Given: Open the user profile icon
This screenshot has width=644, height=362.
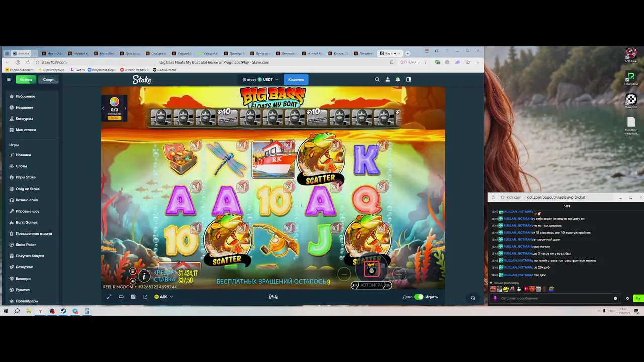Looking at the screenshot, I should pos(387,79).
